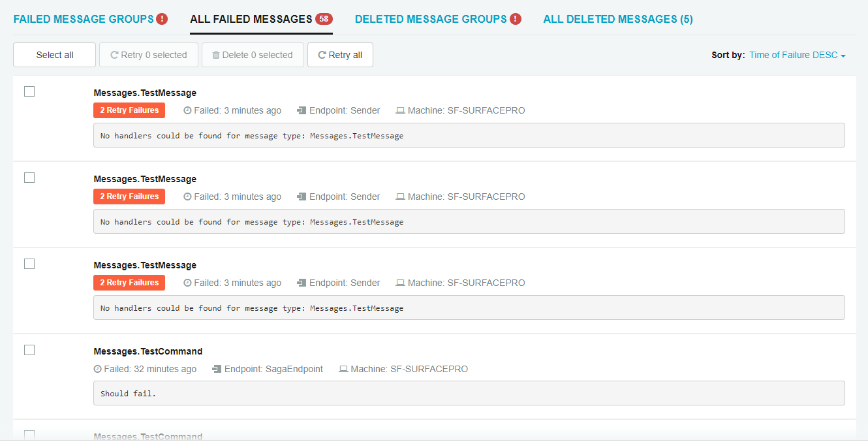
Task: Click endpoint icon next to SagaEndpoint
Action: 217,370
